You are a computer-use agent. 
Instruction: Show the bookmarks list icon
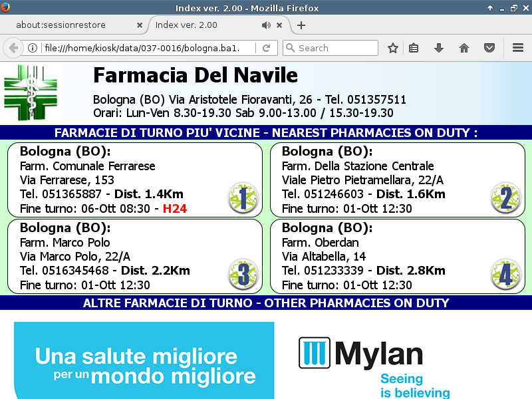414,48
